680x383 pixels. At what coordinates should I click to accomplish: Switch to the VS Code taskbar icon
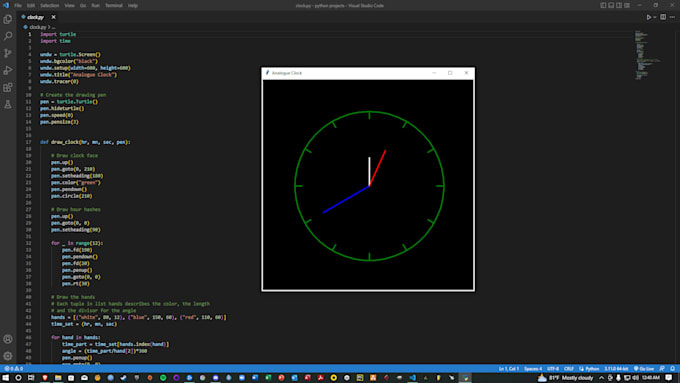pyautogui.click(x=412, y=378)
